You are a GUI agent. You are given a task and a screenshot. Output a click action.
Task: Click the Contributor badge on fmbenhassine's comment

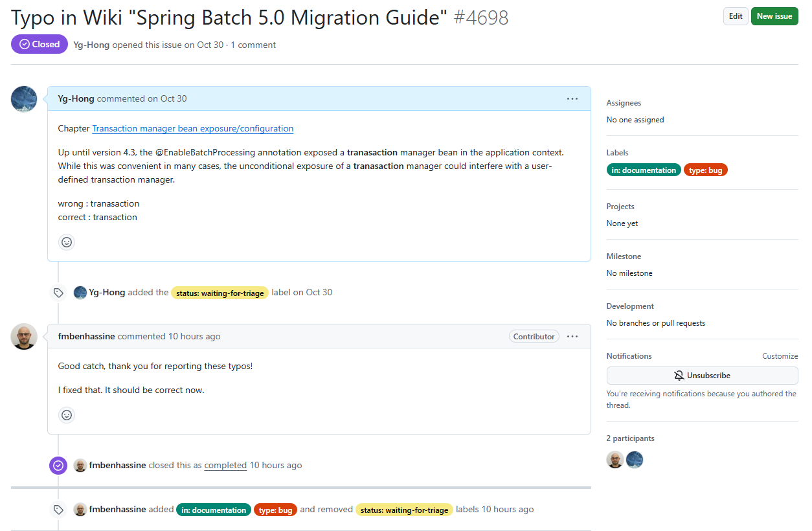coord(534,337)
